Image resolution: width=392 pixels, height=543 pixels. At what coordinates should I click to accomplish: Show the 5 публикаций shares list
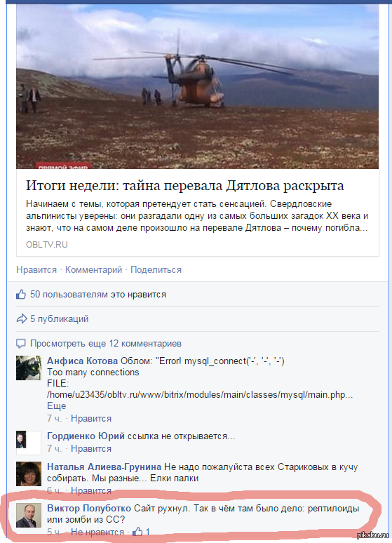pos(59,319)
